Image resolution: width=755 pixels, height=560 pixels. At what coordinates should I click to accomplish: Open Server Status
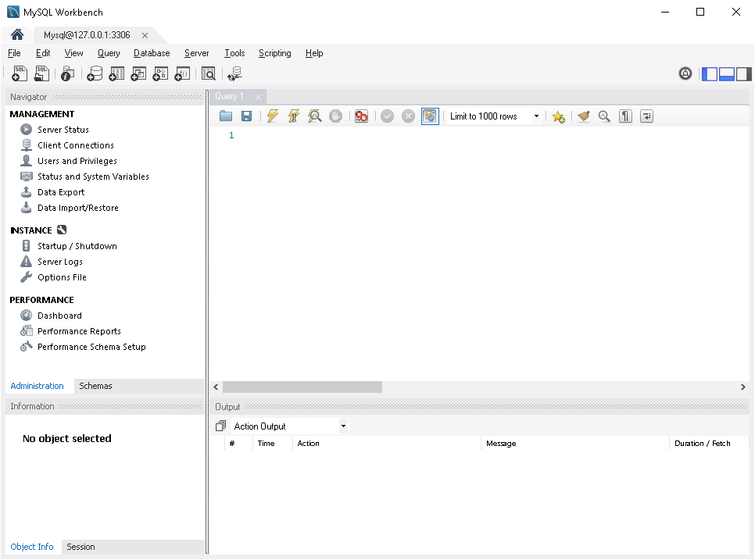point(63,130)
